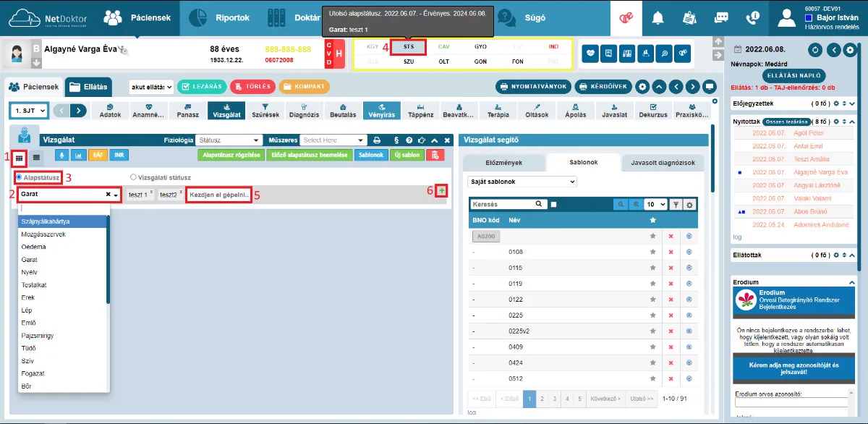Open the akut ellátás dropdown
Screen dimensions: 868x424
pos(152,87)
